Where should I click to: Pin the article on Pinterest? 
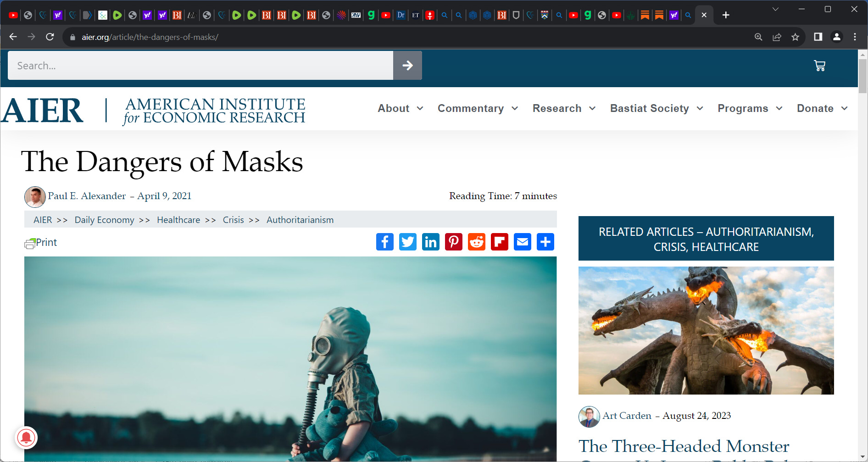click(x=453, y=242)
